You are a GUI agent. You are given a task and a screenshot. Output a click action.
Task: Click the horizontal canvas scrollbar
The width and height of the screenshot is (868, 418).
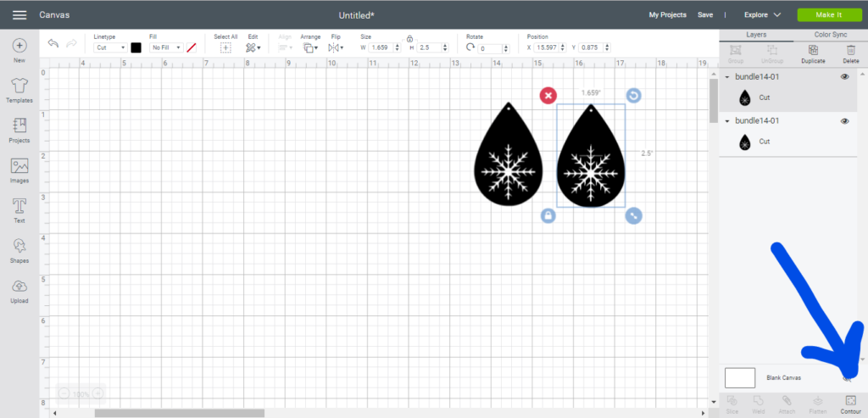tap(180, 413)
